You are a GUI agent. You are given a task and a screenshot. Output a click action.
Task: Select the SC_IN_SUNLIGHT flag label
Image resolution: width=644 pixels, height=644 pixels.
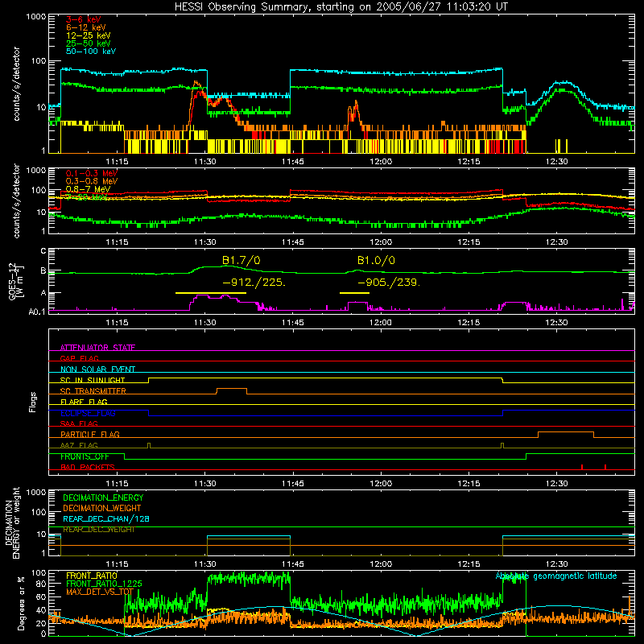tap(93, 380)
